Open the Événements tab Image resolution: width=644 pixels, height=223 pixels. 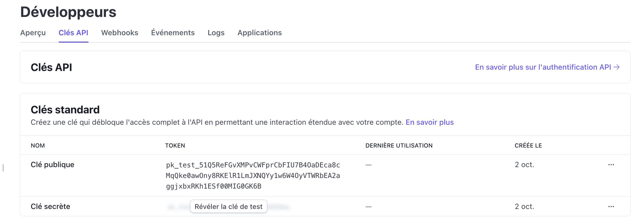point(173,33)
